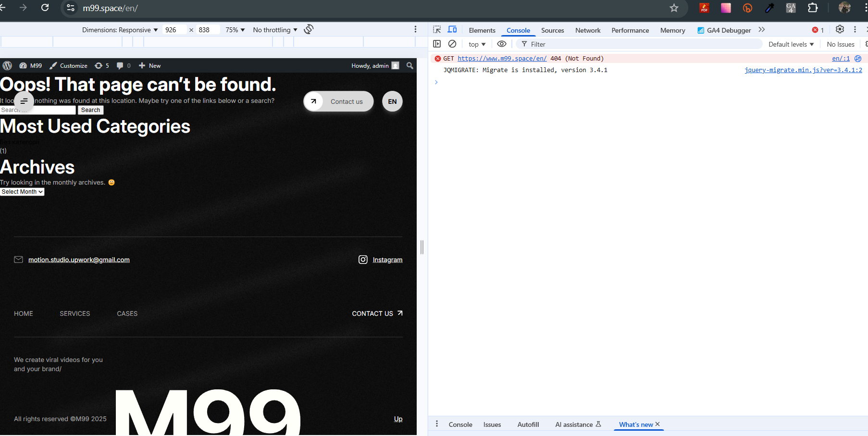Click the Contact us pill button
The width and height of the screenshot is (868, 436).
coord(338,101)
